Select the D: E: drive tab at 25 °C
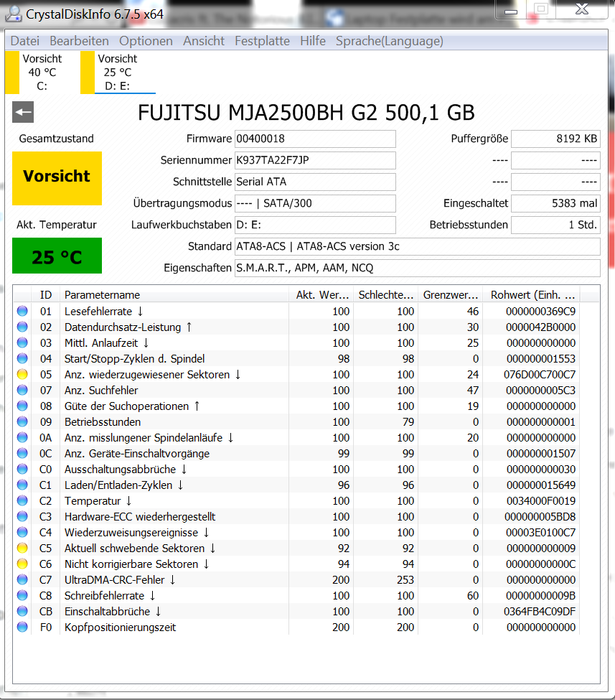This screenshot has height=700, width=615. coord(118,73)
